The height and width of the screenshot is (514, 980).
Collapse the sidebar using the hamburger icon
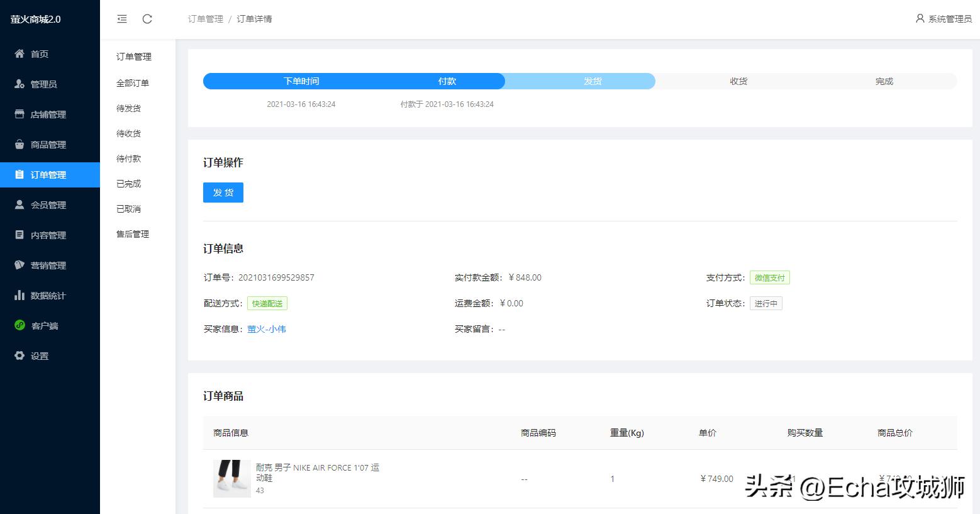[122, 19]
